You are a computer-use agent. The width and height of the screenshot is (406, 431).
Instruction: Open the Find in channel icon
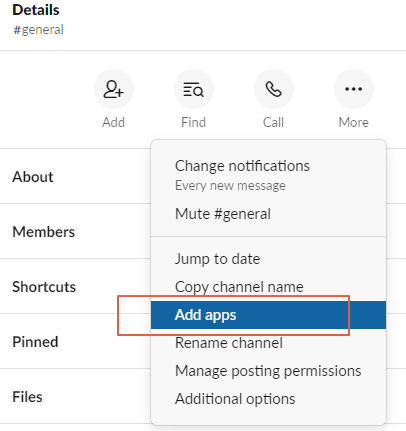pos(194,89)
